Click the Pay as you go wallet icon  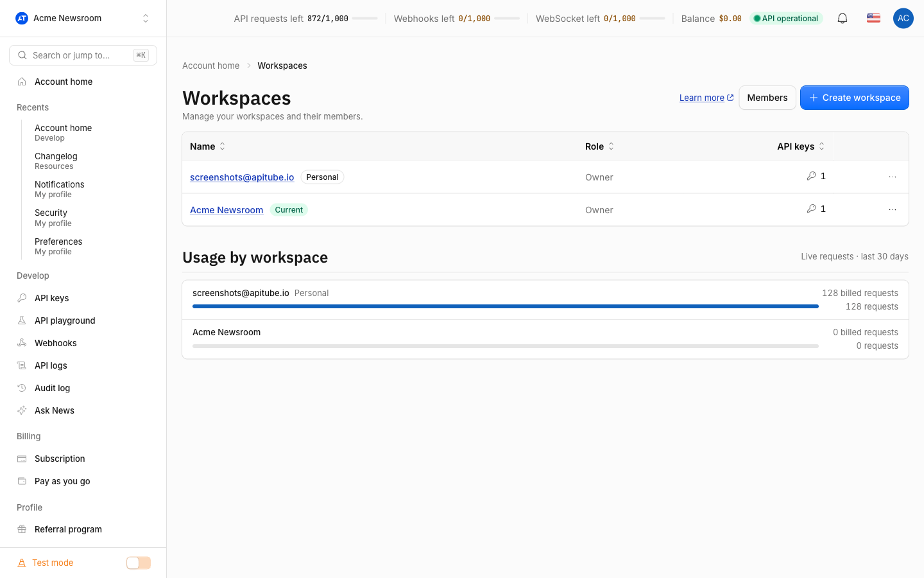(x=22, y=481)
